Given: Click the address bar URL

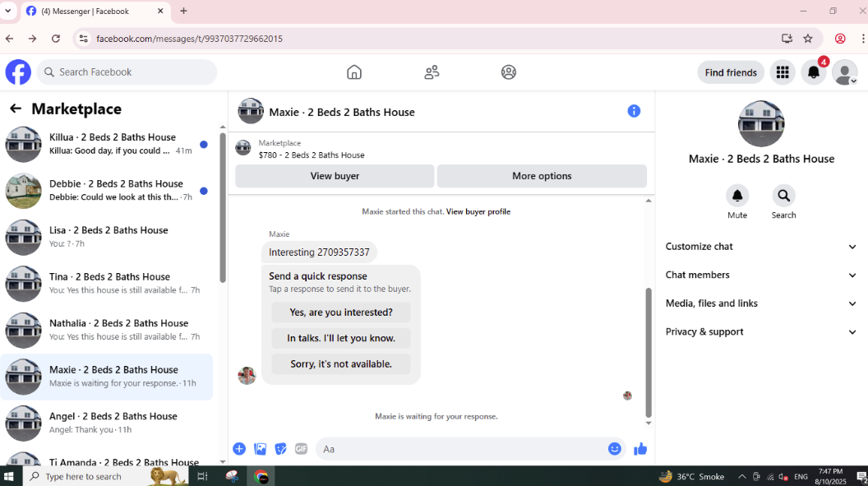Looking at the screenshot, I should pos(189,39).
